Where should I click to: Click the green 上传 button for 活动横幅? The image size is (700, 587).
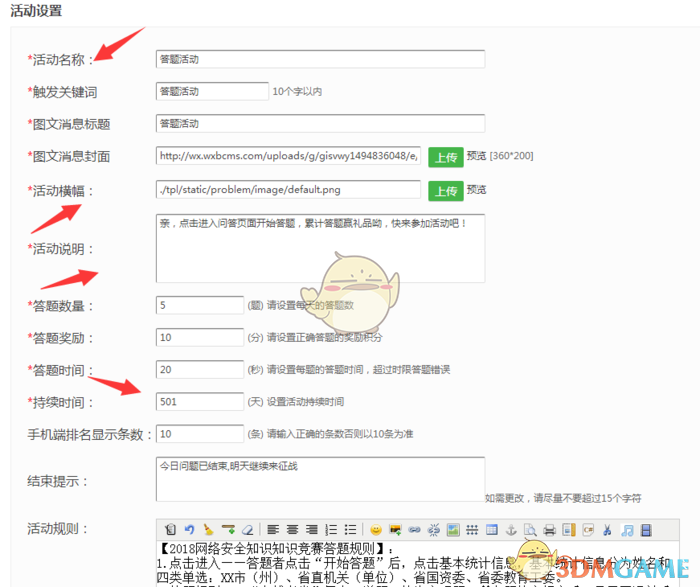[x=446, y=191]
